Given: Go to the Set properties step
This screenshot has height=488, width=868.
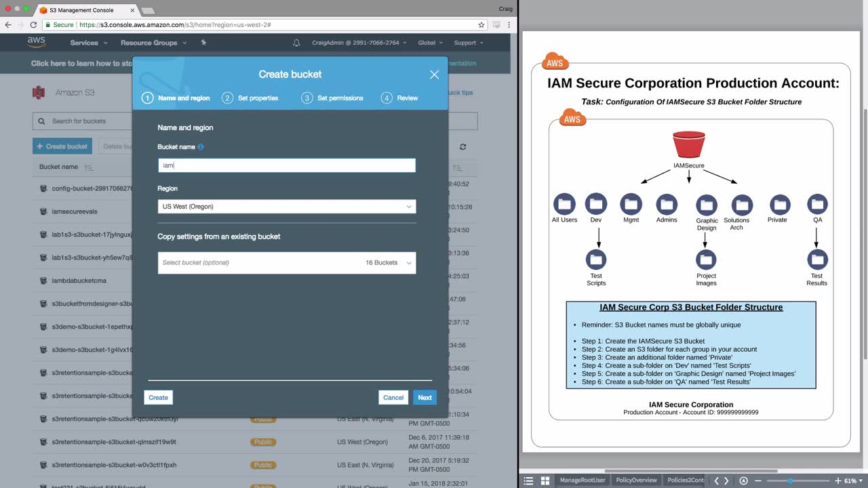Looking at the screenshot, I should point(250,98).
